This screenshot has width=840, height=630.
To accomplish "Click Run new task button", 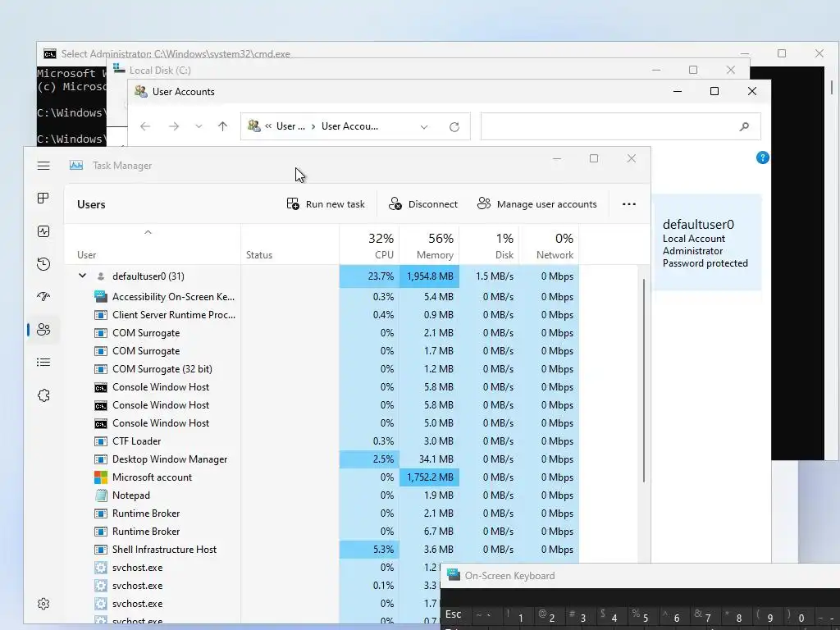I will (326, 204).
